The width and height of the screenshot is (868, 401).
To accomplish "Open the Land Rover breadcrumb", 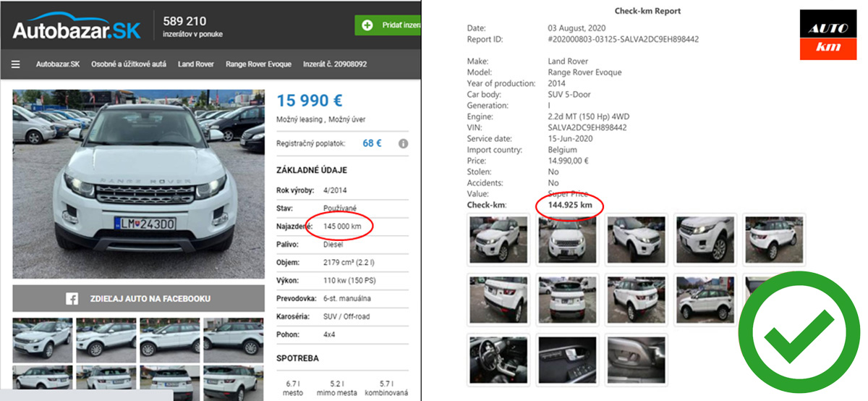I will (196, 64).
